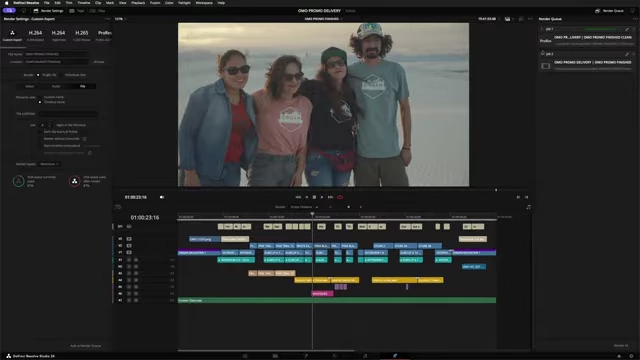The width and height of the screenshot is (640, 360).
Task: Open the Playback menu
Action: coord(138,3)
